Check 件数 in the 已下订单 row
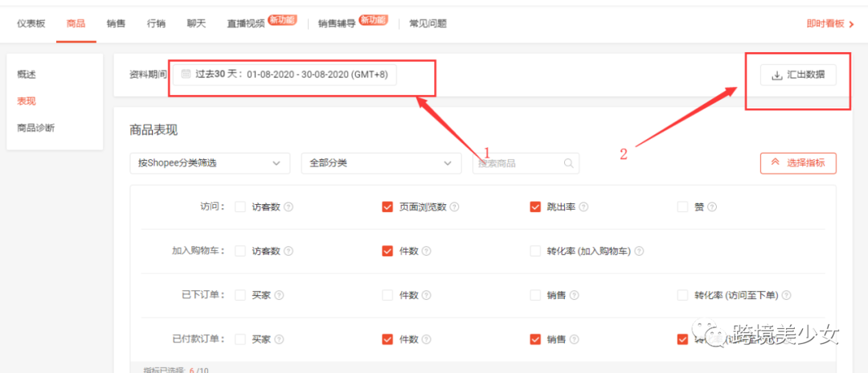The height and width of the screenshot is (373, 868). pos(387,296)
